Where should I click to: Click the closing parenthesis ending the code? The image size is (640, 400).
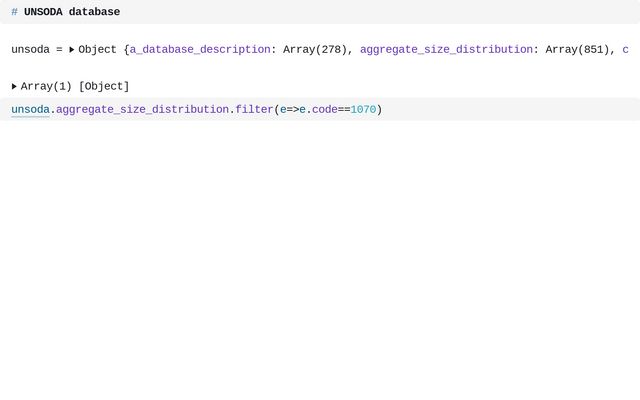[379, 109]
